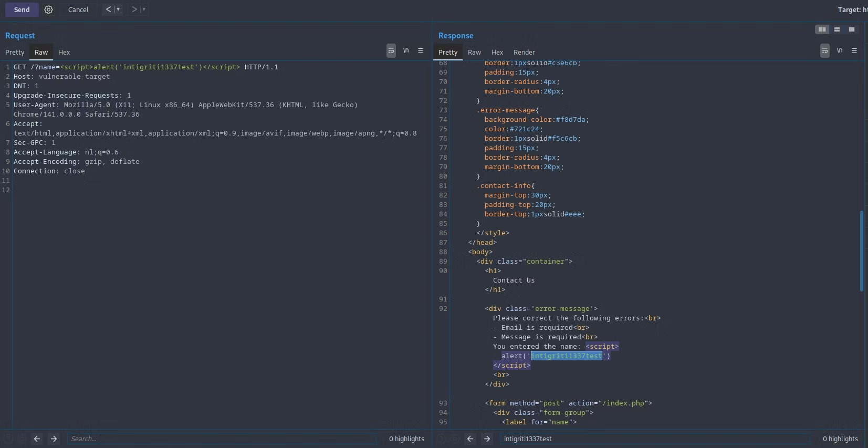Click 'Accept-Encoding: gzip, deflate' header

(x=77, y=161)
